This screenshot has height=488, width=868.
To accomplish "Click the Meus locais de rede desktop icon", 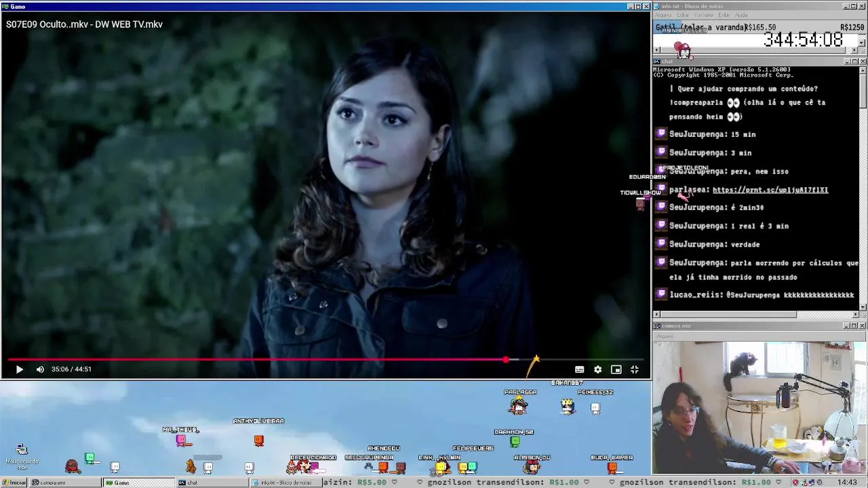I will tap(22, 456).
